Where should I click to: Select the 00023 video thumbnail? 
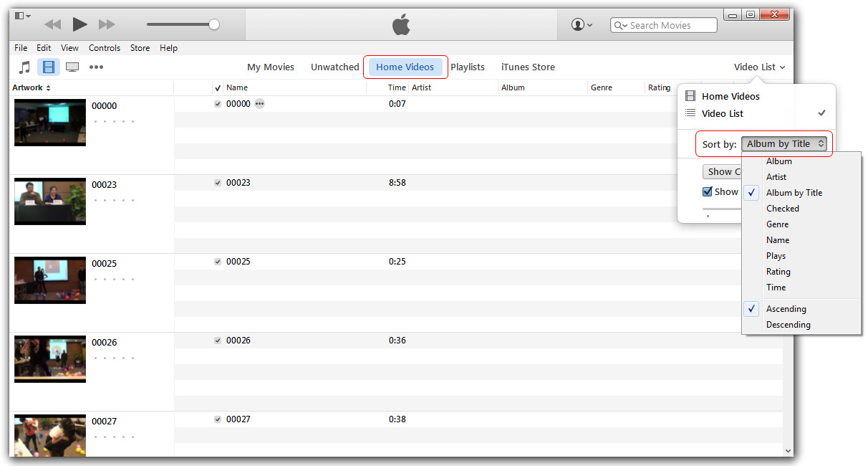[x=50, y=201]
